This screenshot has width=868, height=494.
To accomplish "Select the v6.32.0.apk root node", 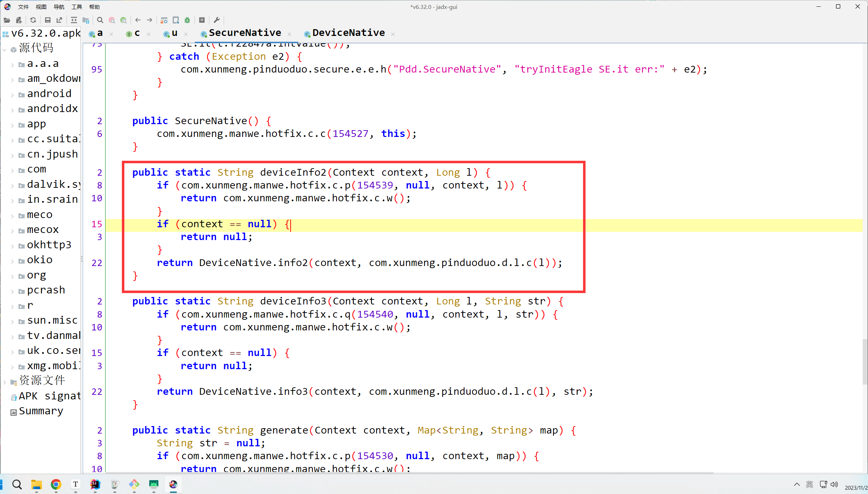I will tap(42, 33).
